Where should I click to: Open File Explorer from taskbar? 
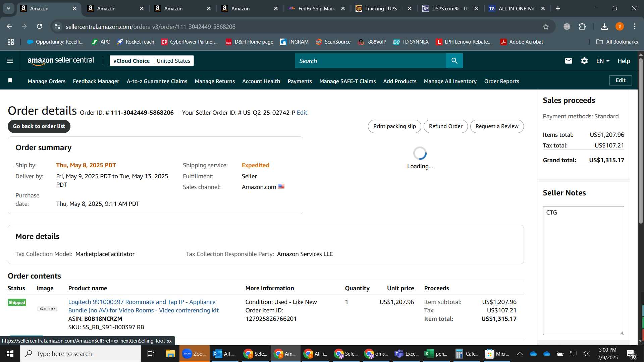170,354
